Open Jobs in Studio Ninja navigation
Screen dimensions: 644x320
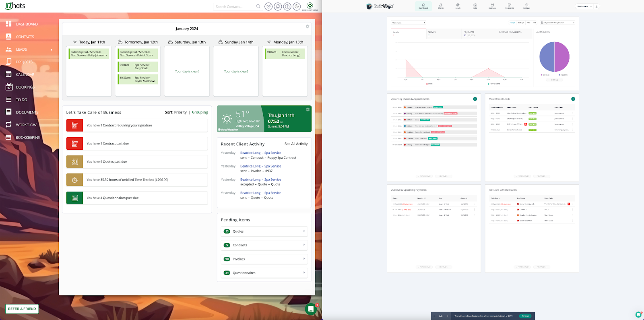click(475, 6)
